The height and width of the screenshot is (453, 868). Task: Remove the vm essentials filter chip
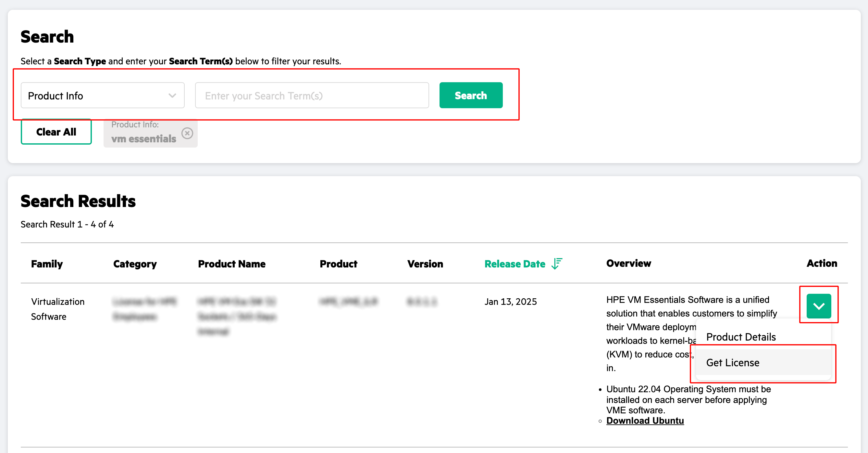(187, 133)
